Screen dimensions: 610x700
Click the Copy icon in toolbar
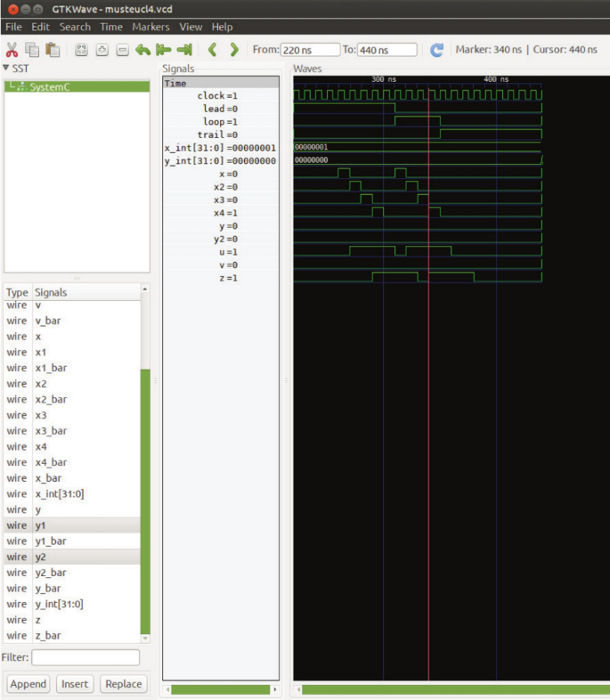[x=32, y=50]
